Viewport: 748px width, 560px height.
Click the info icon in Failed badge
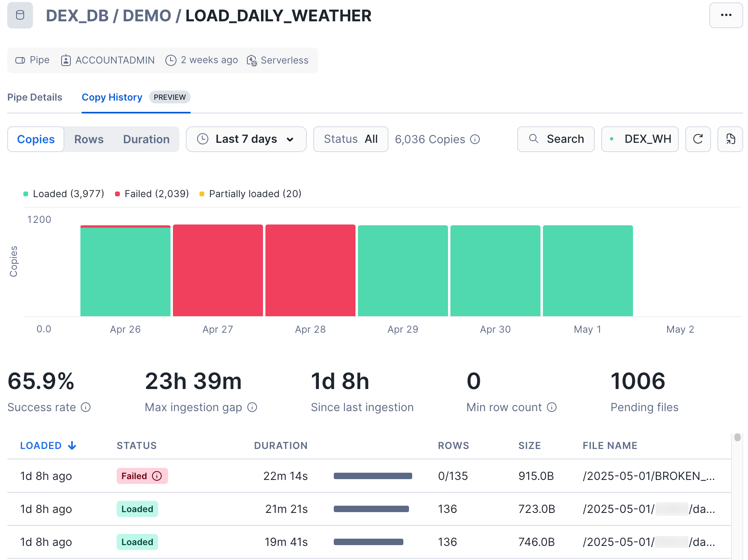coord(157,476)
